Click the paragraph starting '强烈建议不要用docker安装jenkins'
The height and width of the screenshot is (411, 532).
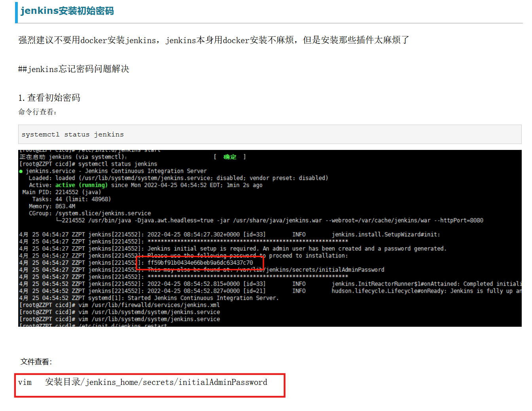point(214,40)
